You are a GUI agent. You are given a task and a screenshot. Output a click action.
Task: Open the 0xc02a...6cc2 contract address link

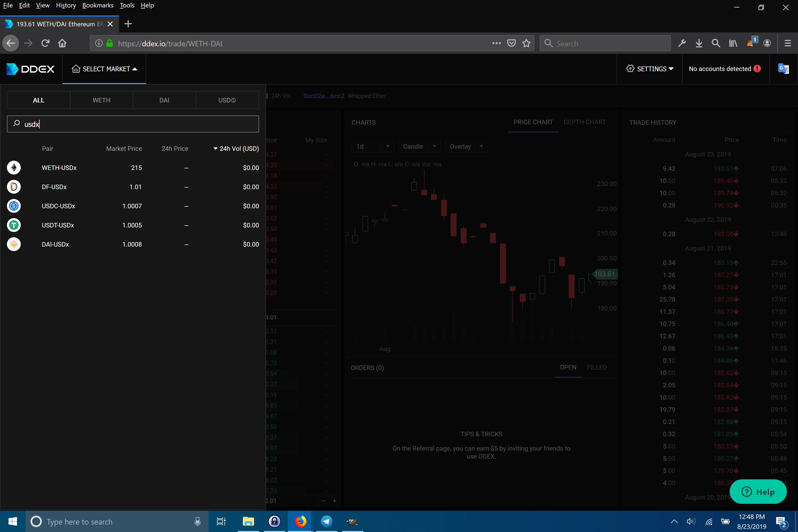click(324, 96)
